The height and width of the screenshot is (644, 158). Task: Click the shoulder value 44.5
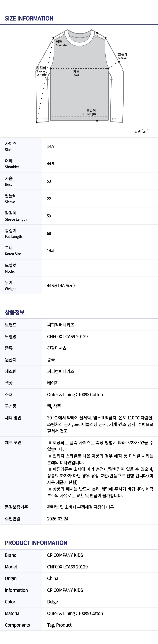click(50, 164)
